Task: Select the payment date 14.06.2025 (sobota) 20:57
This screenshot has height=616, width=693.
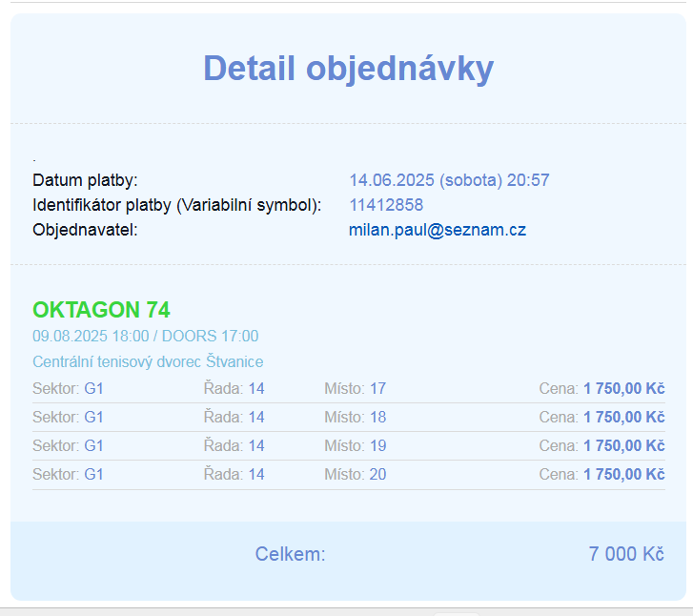Action: (x=449, y=180)
